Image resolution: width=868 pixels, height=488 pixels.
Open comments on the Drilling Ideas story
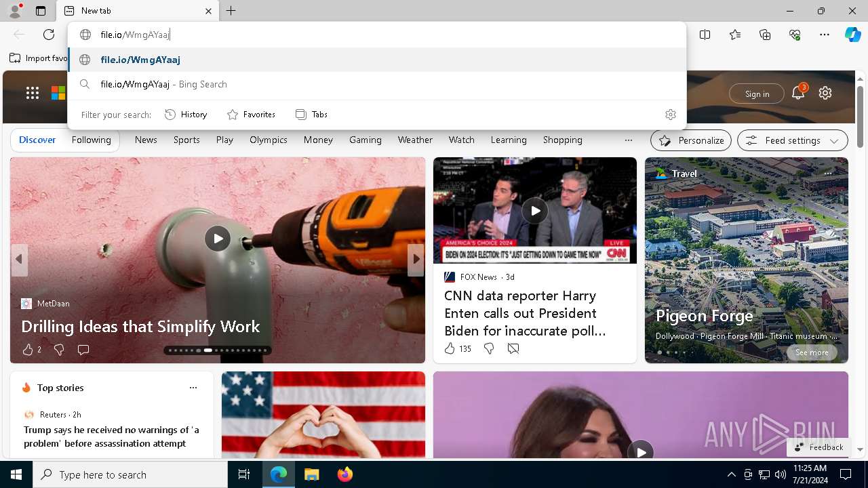(x=83, y=350)
